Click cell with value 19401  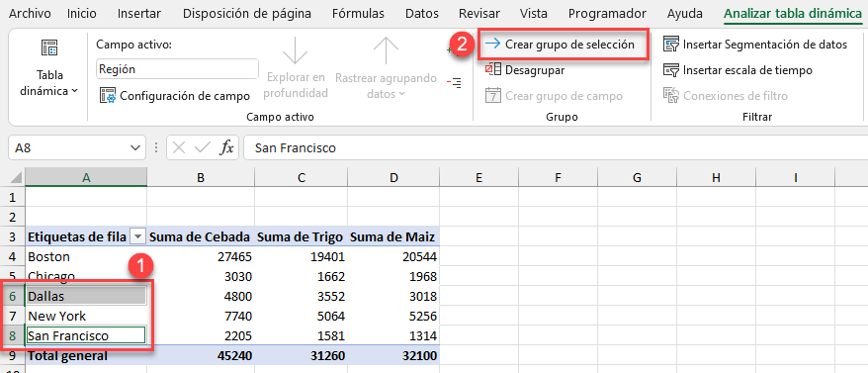point(302,256)
